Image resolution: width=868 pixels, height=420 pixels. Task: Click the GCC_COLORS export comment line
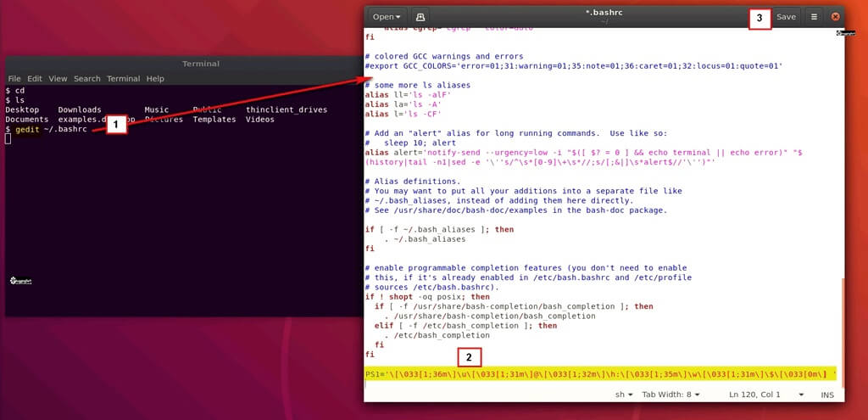click(573, 65)
